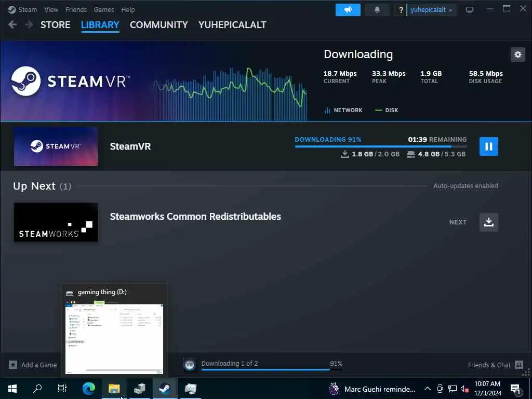The width and height of the screenshot is (532, 399).
Task: Click the SteamVR download progress bar
Action: click(x=381, y=146)
